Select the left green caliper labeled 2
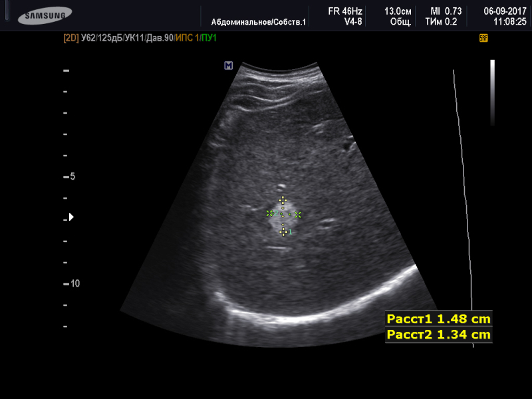This screenshot has height=399, width=532. pyautogui.click(x=269, y=213)
